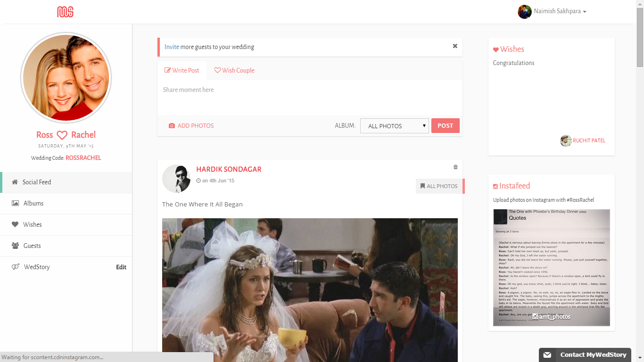Submit with the POST button
Screen dimensions: 644x362
tap(445, 126)
